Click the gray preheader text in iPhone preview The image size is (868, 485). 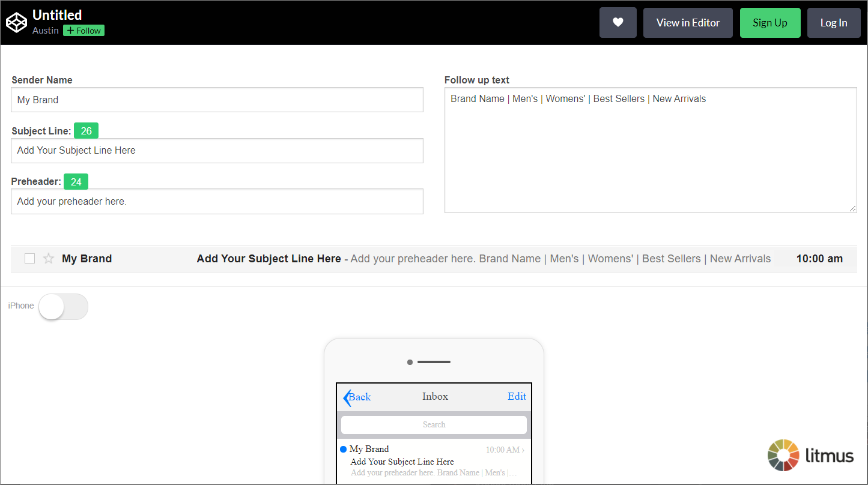coord(434,473)
